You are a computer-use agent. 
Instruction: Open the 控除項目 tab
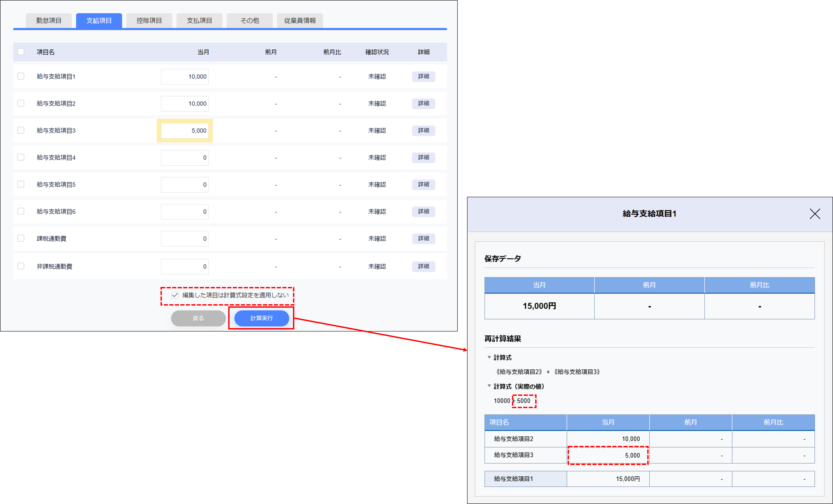pyautogui.click(x=149, y=21)
